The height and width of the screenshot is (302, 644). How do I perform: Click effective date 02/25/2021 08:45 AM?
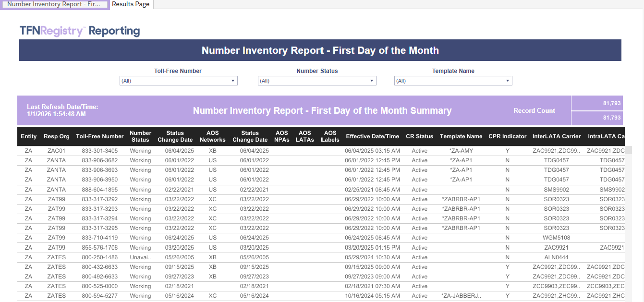coord(373,190)
